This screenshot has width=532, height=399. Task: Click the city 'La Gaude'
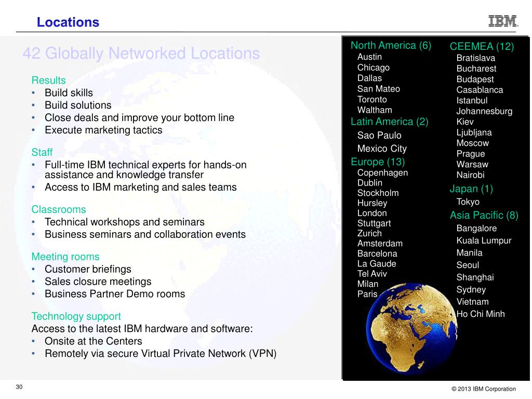click(377, 263)
